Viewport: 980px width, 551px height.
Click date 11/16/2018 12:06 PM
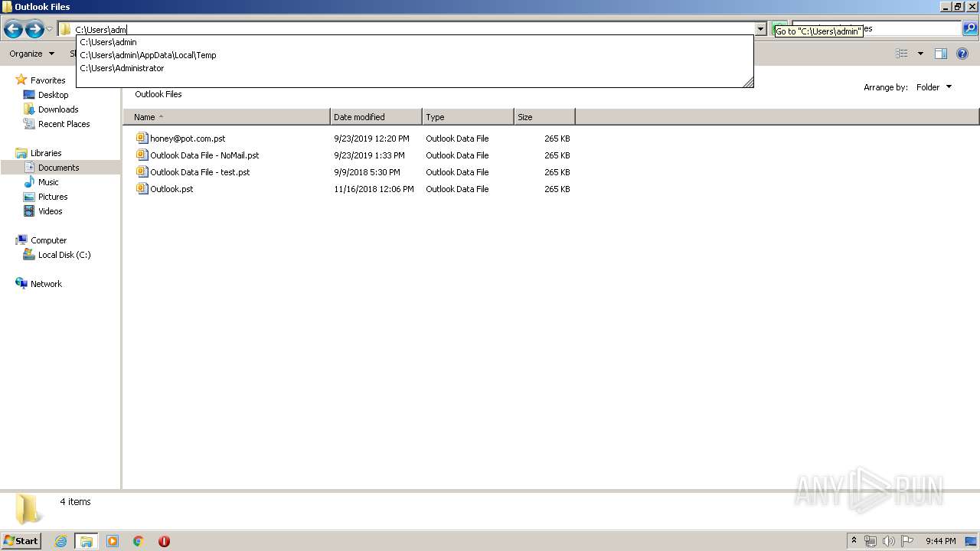point(374,189)
